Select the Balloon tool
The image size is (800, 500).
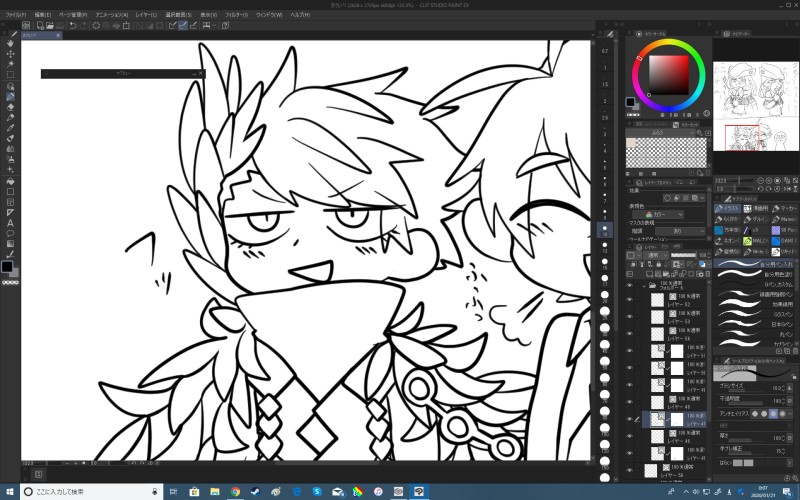tap(10, 234)
